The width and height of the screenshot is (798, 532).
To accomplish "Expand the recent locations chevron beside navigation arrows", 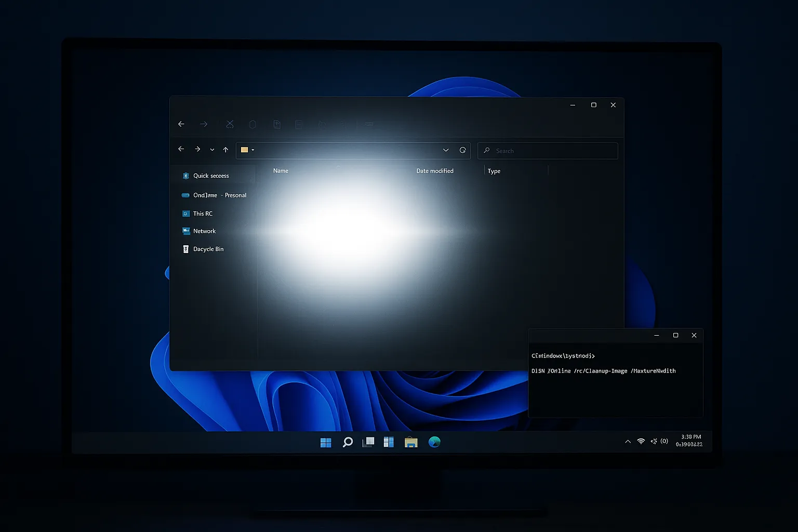I will pos(212,150).
